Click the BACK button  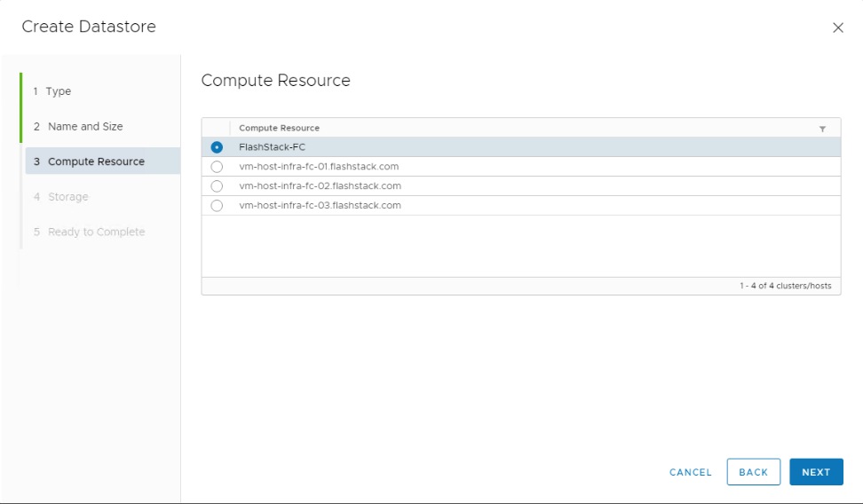754,472
